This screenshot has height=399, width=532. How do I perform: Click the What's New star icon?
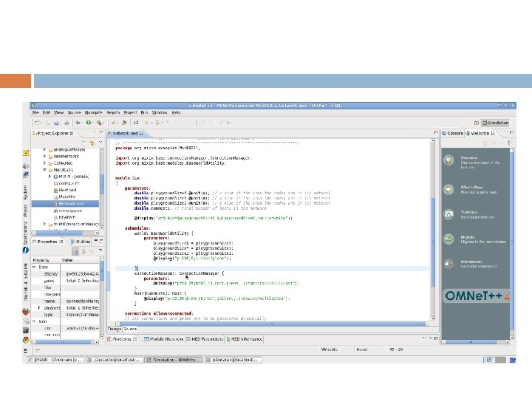[449, 189]
